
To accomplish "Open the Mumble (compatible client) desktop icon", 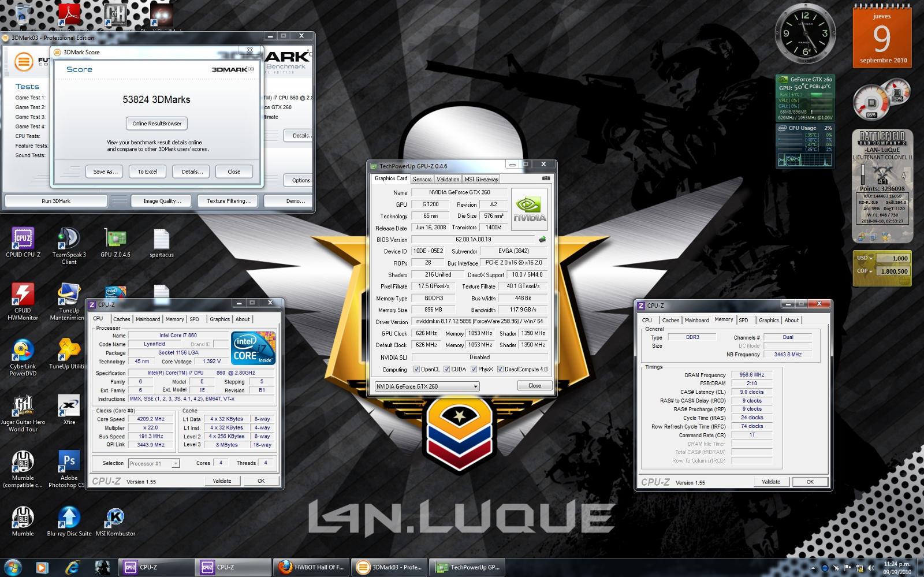I will click(23, 470).
